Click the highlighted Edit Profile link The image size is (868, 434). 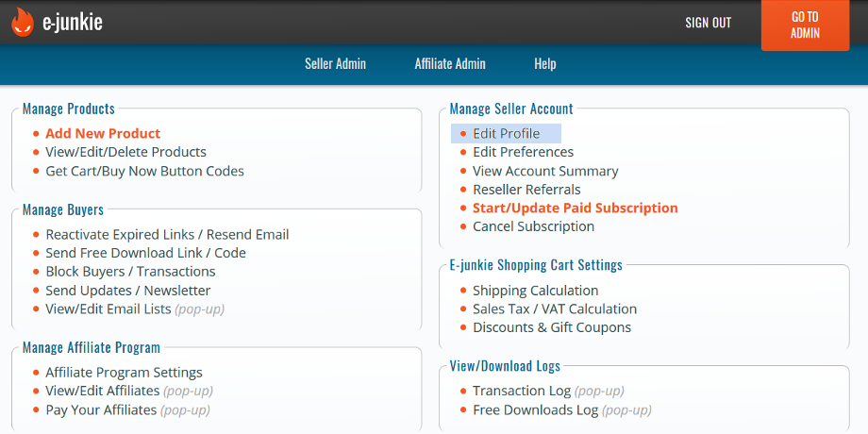(x=506, y=134)
